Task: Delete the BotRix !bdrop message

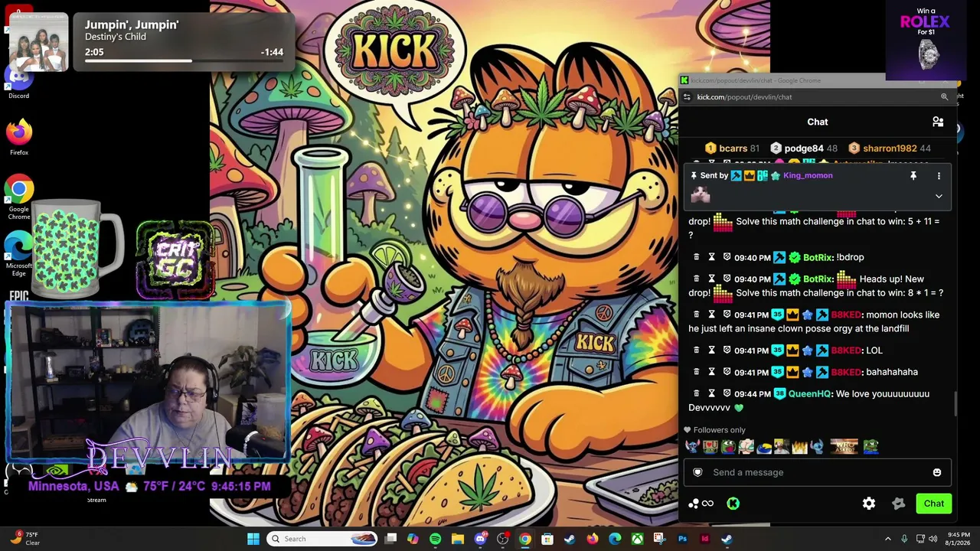Action: (x=696, y=257)
